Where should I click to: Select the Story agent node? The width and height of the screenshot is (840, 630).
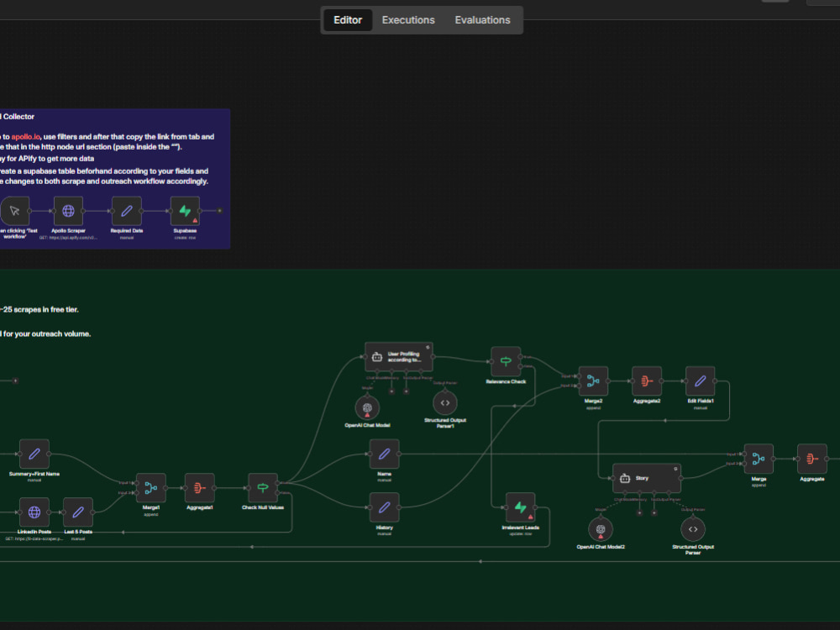click(x=647, y=478)
